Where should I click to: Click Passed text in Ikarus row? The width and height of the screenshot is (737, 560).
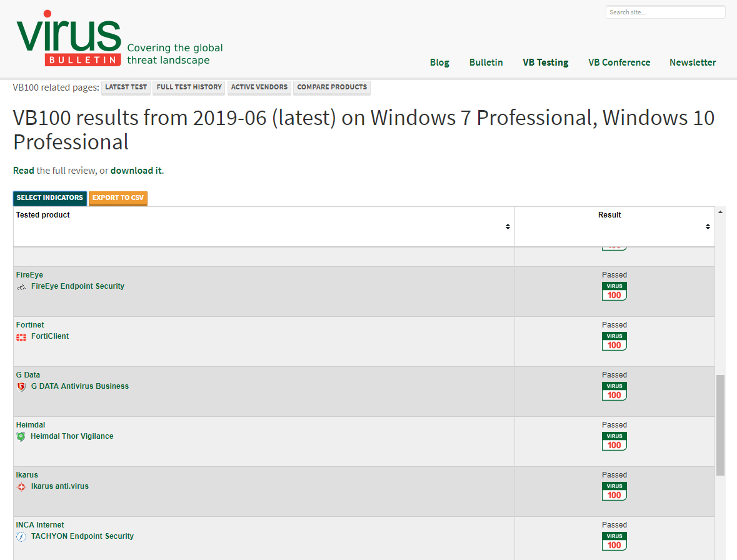[614, 475]
